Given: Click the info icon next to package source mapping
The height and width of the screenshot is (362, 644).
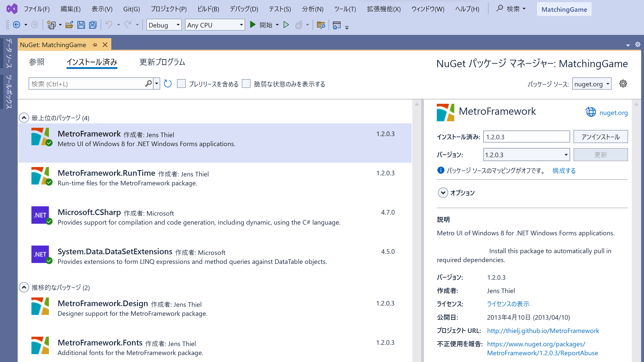Looking at the screenshot, I should (x=441, y=170).
